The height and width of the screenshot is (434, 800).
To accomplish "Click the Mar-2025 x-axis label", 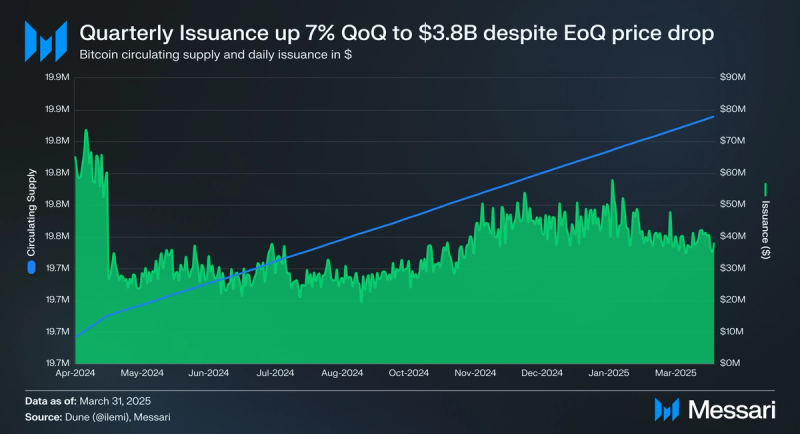I will [x=676, y=373].
